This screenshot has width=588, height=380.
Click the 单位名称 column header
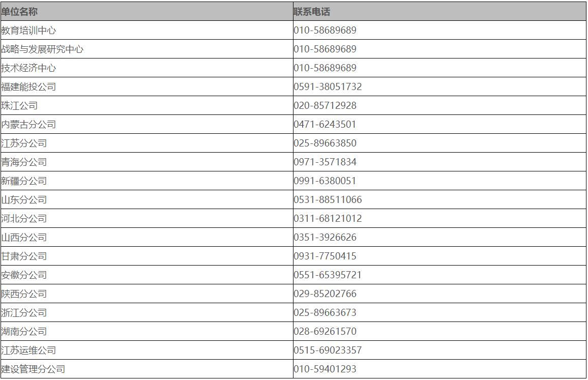click(19, 11)
